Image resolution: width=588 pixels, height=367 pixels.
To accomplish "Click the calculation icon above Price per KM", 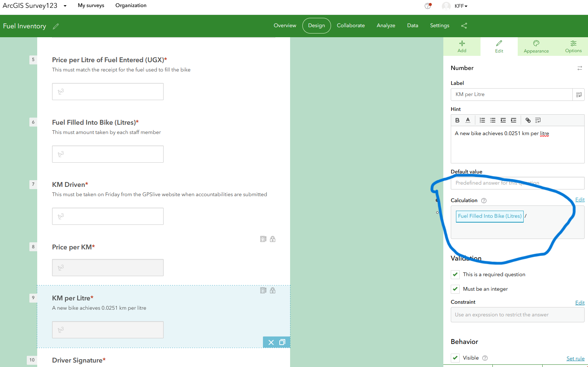I will pos(263,239).
